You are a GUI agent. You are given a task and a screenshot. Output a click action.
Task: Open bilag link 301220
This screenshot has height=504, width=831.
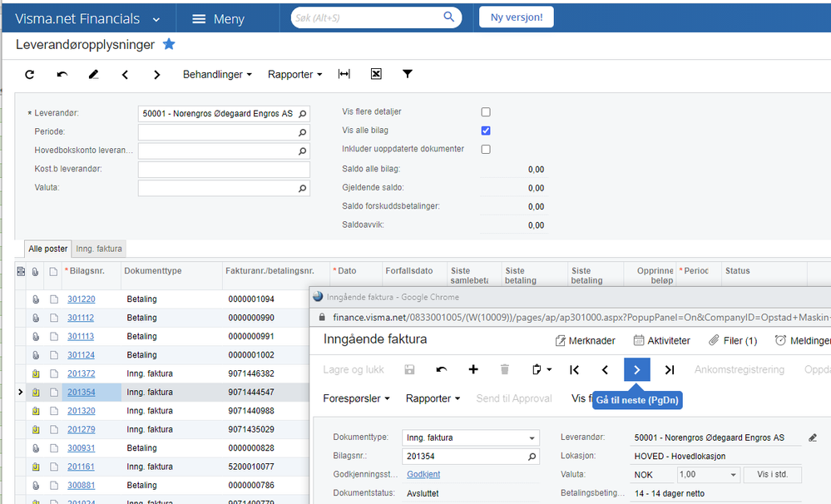81,299
